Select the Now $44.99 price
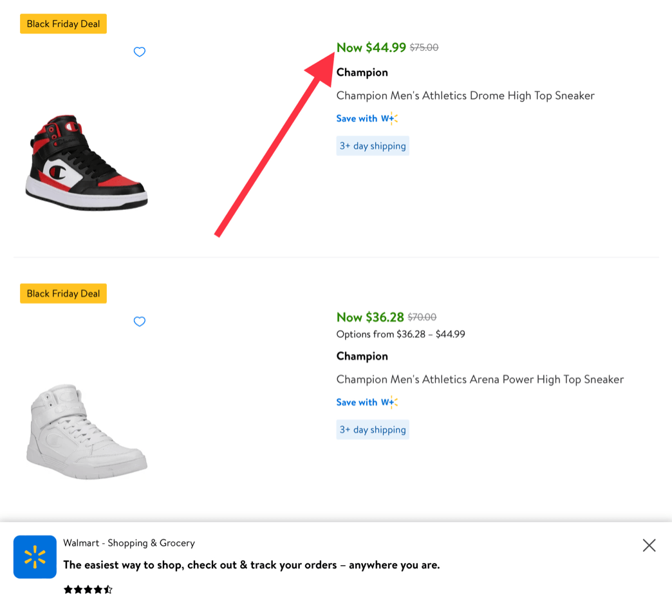672x616 pixels. coord(371,48)
